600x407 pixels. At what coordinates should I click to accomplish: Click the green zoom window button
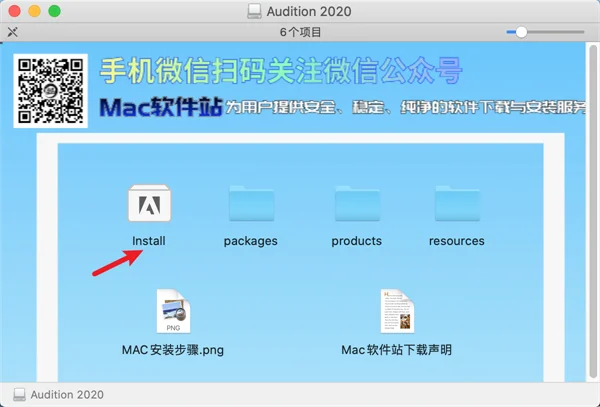tap(54, 11)
